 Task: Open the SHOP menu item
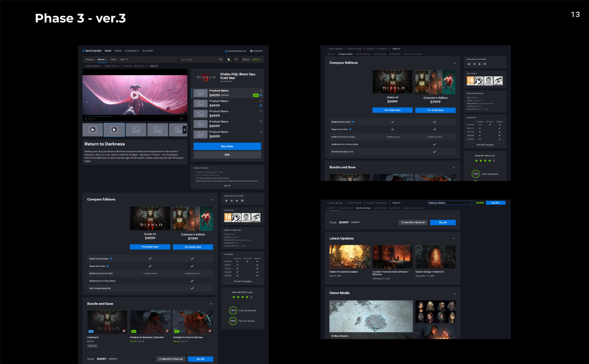(108, 51)
